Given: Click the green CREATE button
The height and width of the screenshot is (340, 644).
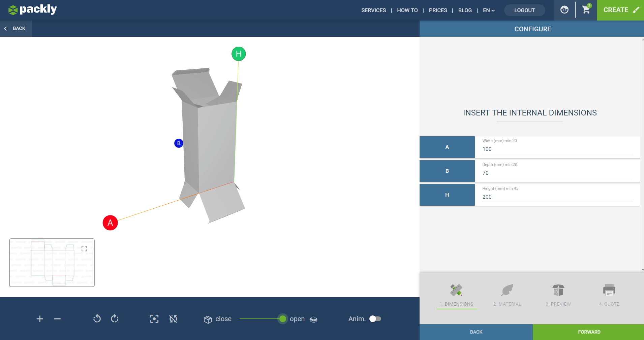Looking at the screenshot, I should tap(620, 10).
